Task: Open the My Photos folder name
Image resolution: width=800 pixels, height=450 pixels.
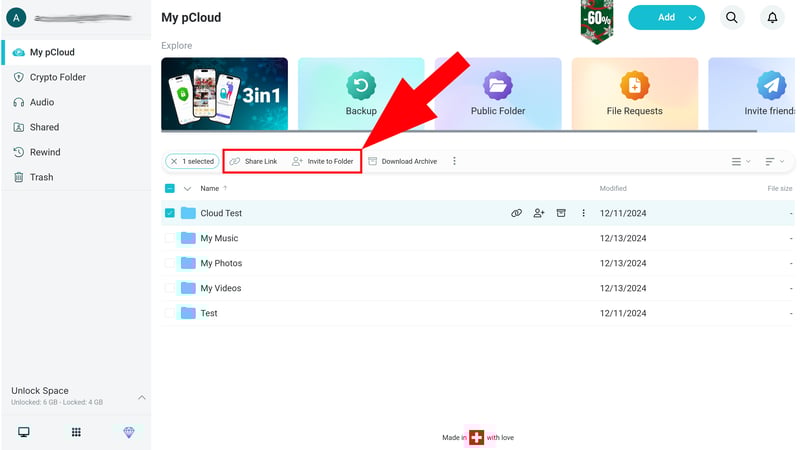Action: point(221,263)
